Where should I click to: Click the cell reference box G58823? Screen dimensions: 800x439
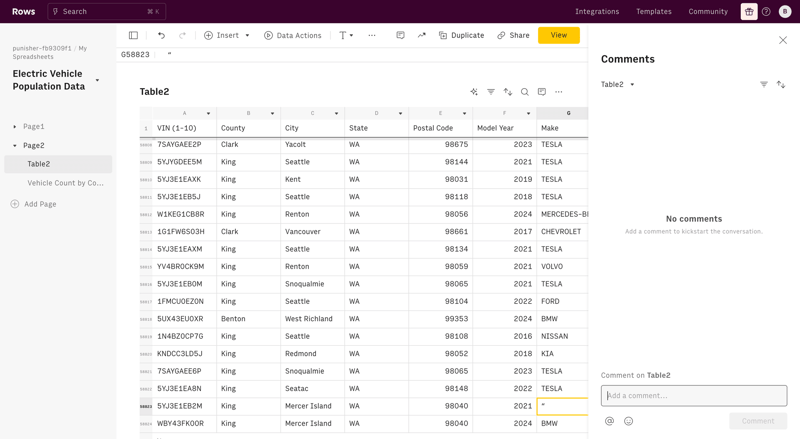(135, 54)
